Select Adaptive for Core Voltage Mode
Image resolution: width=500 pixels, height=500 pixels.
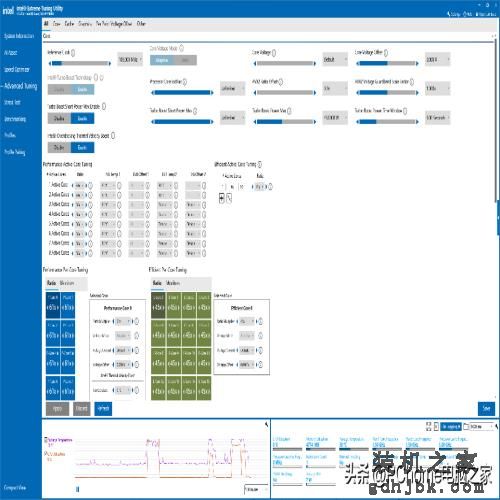tap(162, 60)
